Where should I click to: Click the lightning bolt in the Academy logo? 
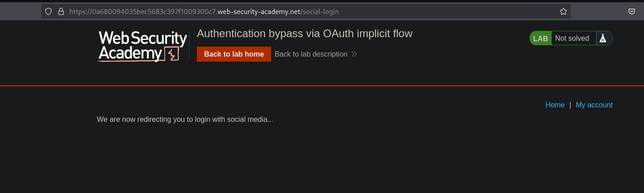click(172, 54)
